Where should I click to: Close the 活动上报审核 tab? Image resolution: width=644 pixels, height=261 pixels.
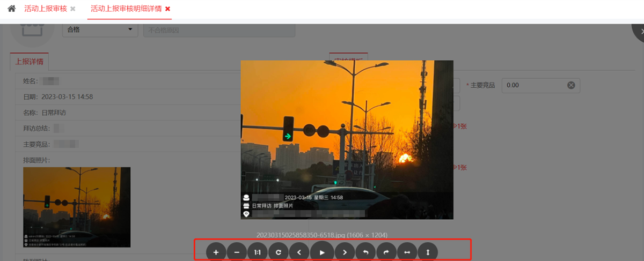pos(73,9)
